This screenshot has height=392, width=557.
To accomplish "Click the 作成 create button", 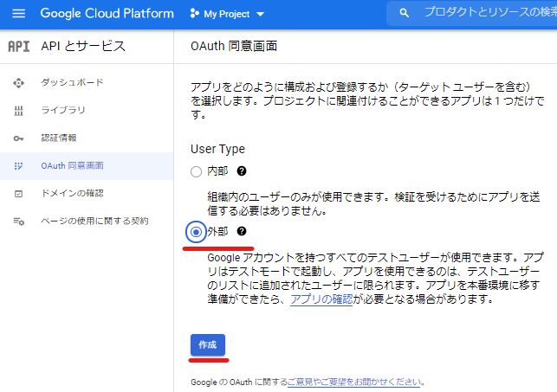I will point(207,344).
